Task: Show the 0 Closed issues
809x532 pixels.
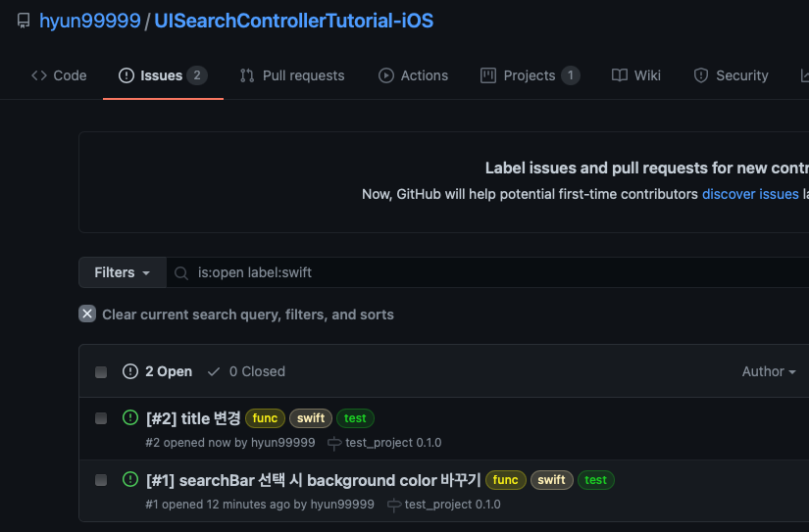Action: (x=246, y=371)
